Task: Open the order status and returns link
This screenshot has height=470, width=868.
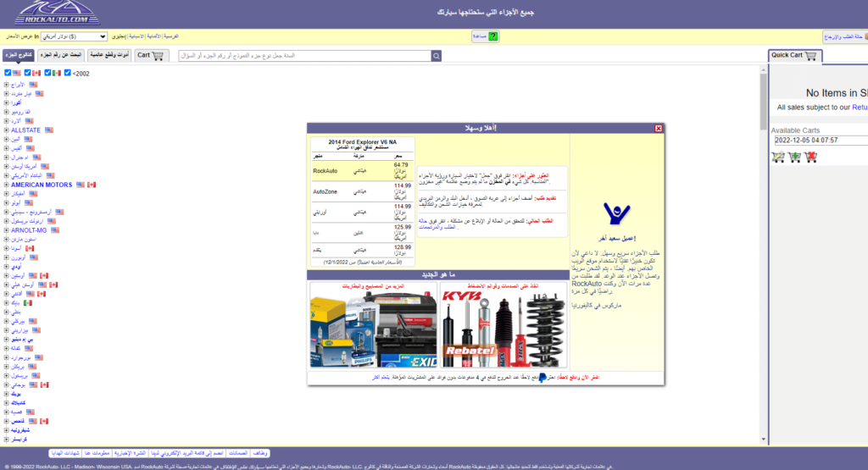Action: pos(844,37)
